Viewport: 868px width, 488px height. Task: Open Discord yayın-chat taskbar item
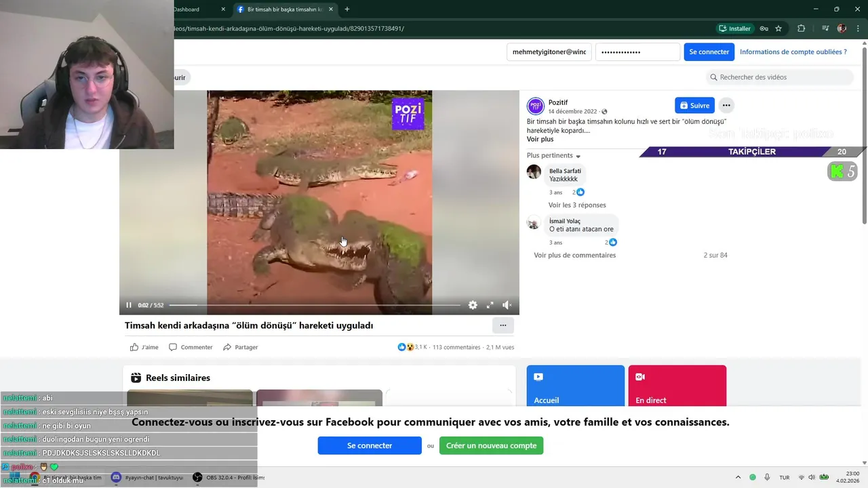tap(147, 478)
